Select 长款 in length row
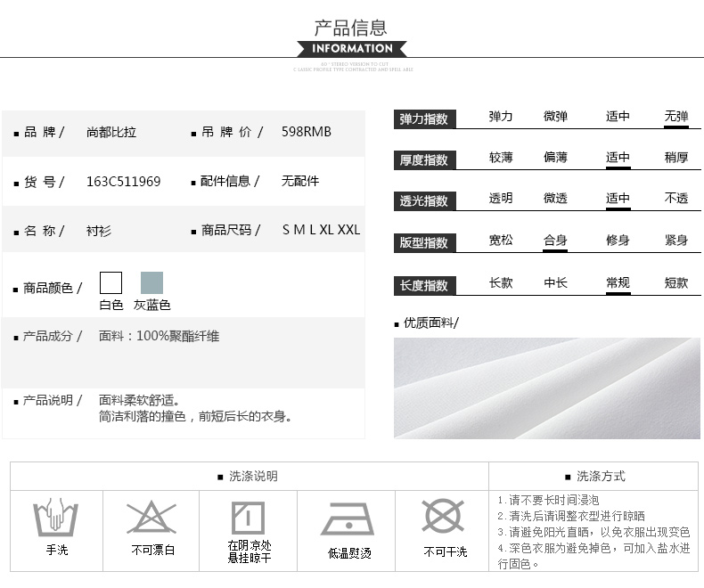Image resolution: width=704 pixels, height=588 pixels. point(501,283)
